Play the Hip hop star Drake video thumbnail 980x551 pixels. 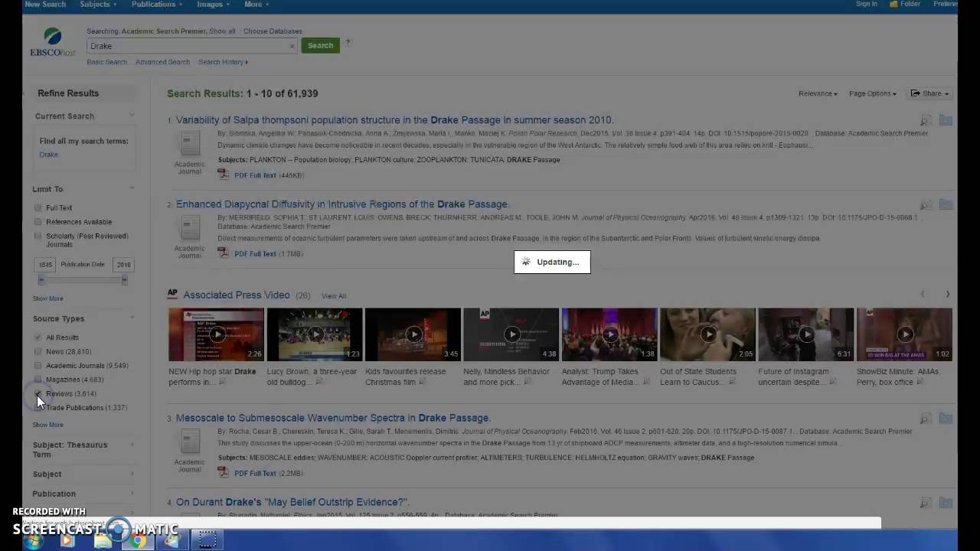(216, 334)
